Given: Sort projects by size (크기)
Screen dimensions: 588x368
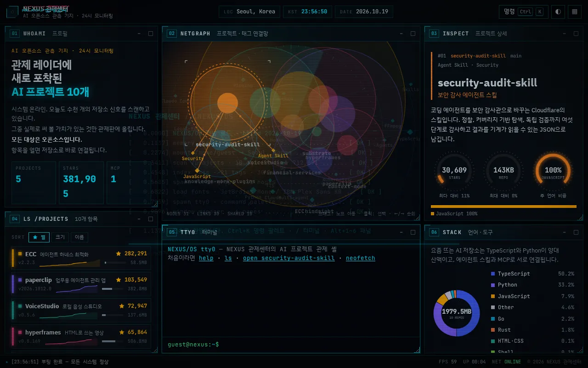Looking at the screenshot, I should coord(60,237).
